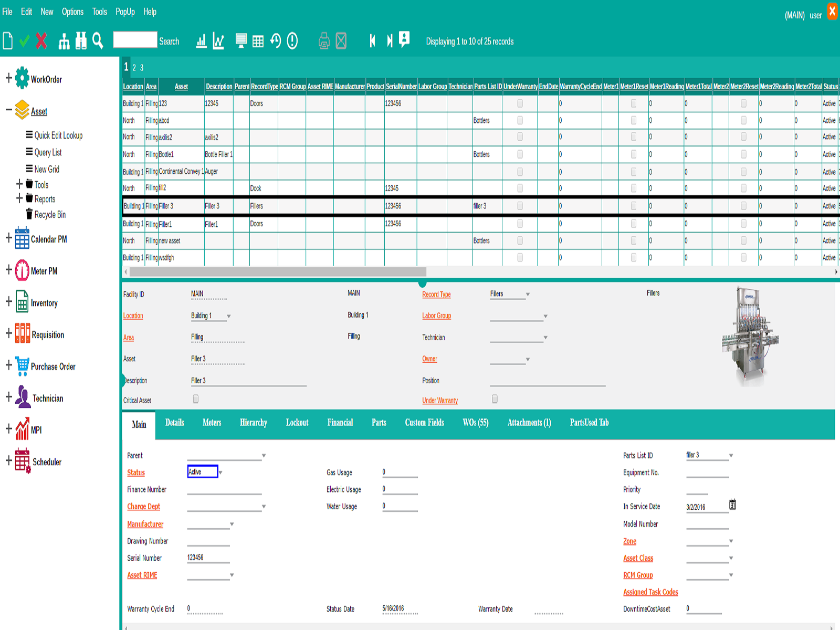Open the Options menu
Image resolution: width=840 pixels, height=630 pixels.
(72, 12)
